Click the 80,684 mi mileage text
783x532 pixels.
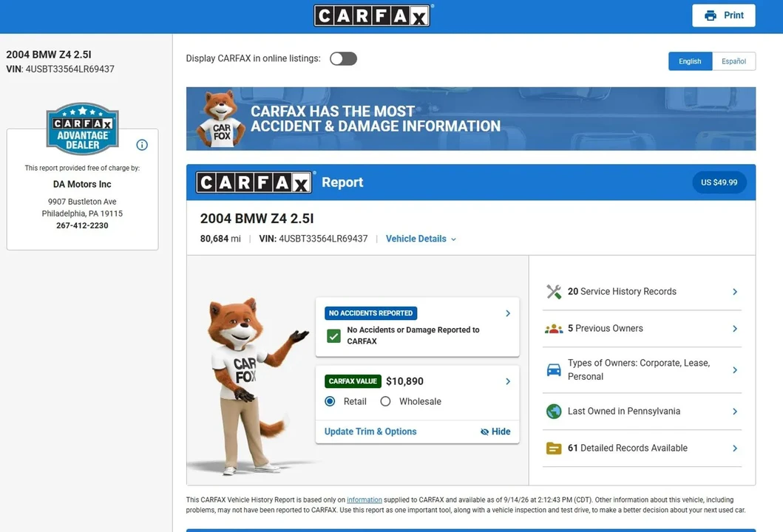pyautogui.click(x=220, y=239)
